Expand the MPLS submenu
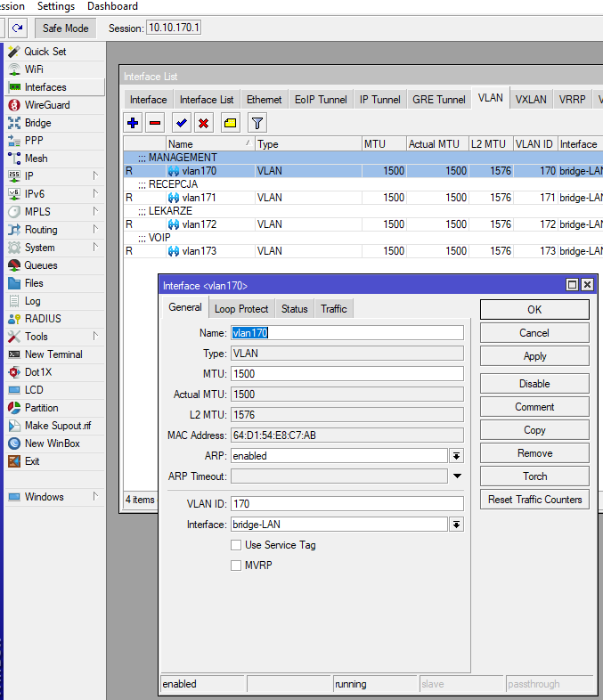Screen dimensions: 603x700 [95, 212]
